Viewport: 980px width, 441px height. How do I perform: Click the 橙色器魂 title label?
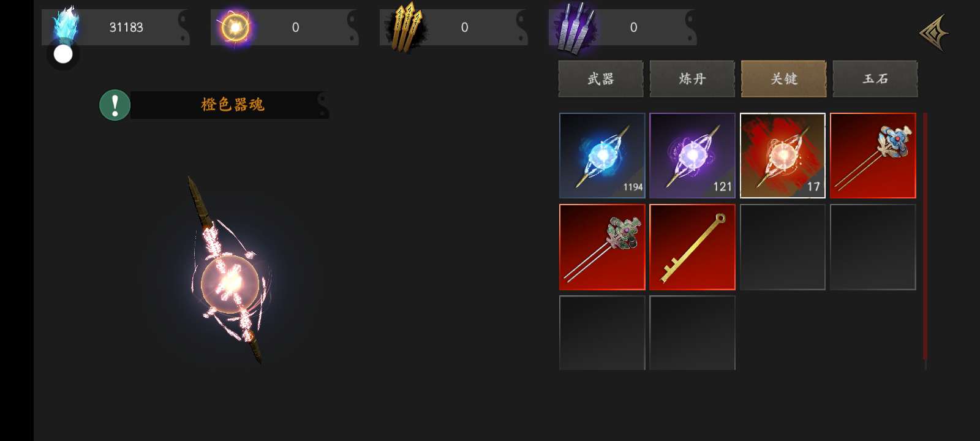[x=233, y=105]
